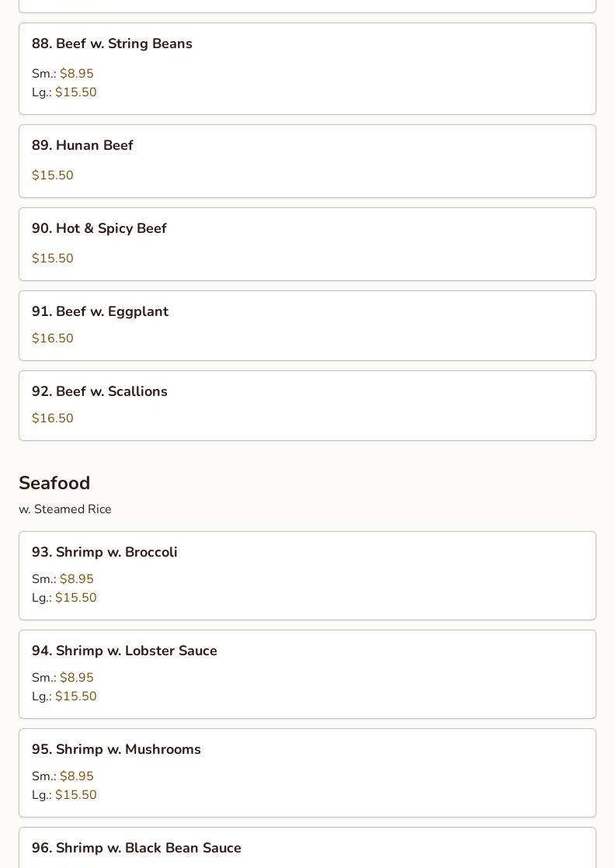Screen dimensions: 615x868
Task: Choose small price for Shrimp w. Lobster Sauce
Action: (76, 678)
